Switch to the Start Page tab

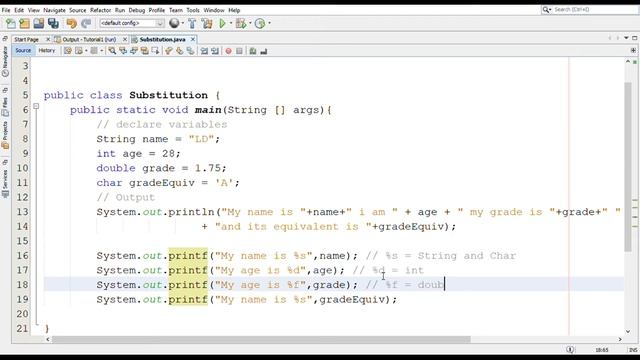pyautogui.click(x=26, y=40)
